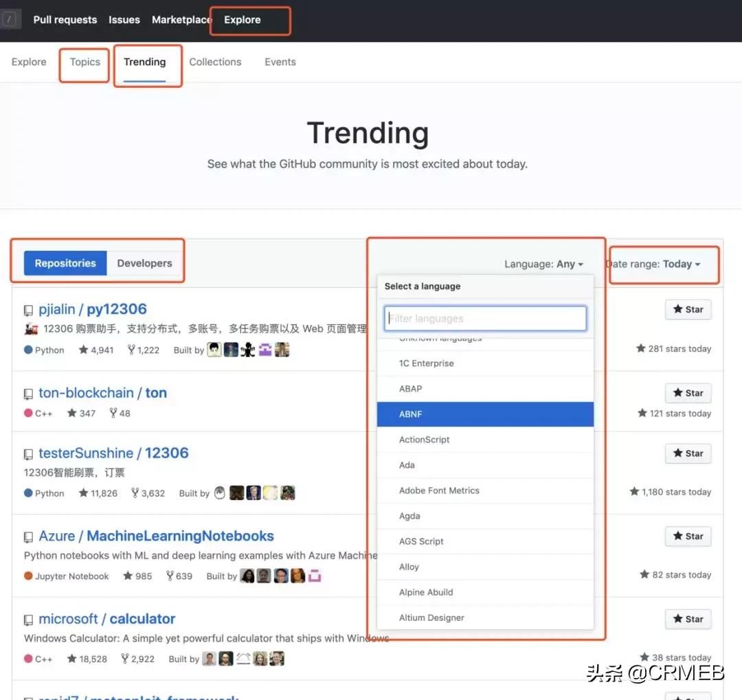Switch to the Topics tab
The image size is (742, 700).
(x=85, y=62)
